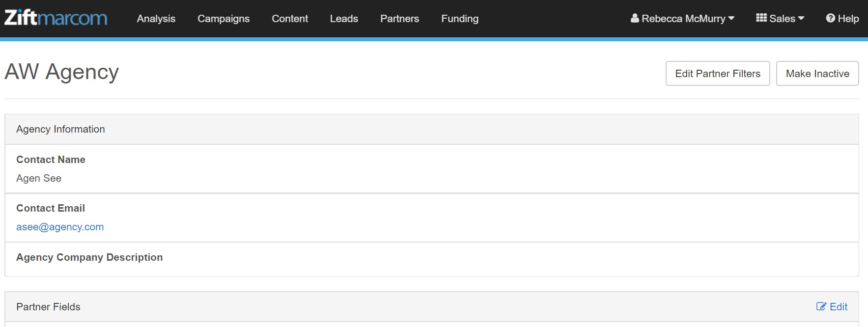Image resolution: width=868 pixels, height=327 pixels.
Task: Select Funding in the top navigation
Action: click(460, 19)
